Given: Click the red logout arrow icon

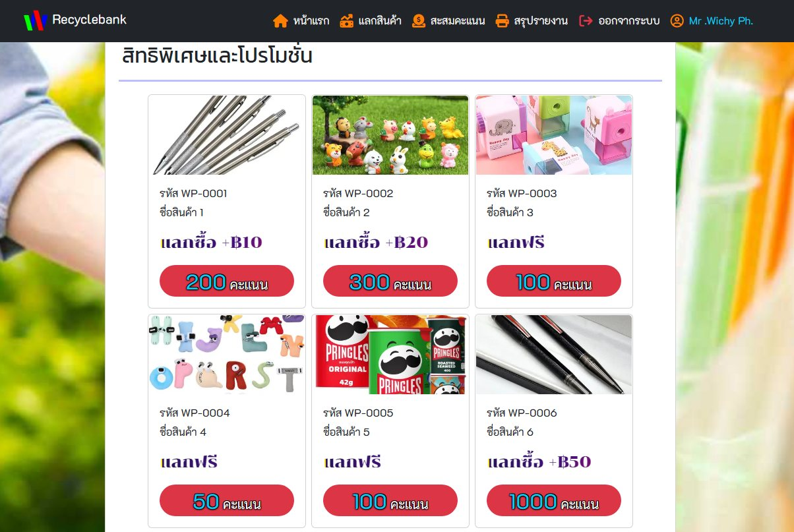Looking at the screenshot, I should tap(586, 21).
